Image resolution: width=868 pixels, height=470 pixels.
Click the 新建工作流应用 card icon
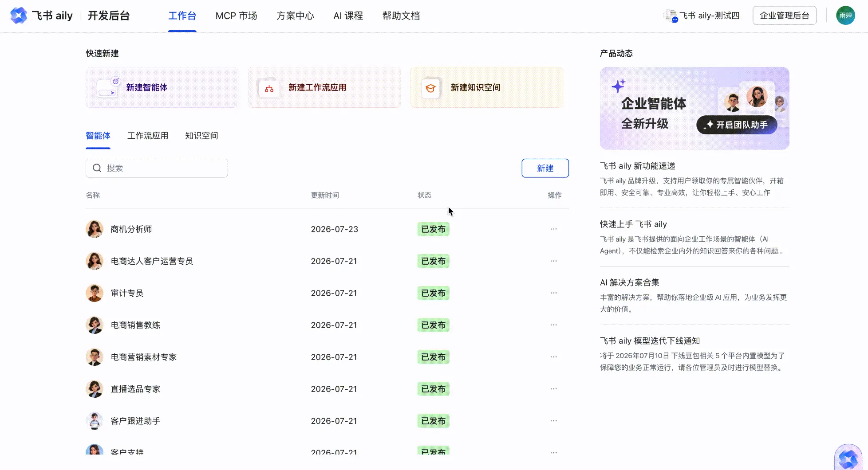[269, 89]
